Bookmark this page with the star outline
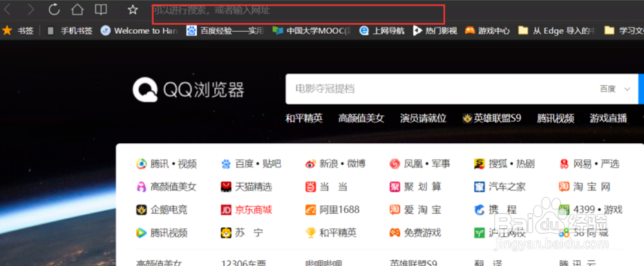The image size is (644, 266). point(133,10)
